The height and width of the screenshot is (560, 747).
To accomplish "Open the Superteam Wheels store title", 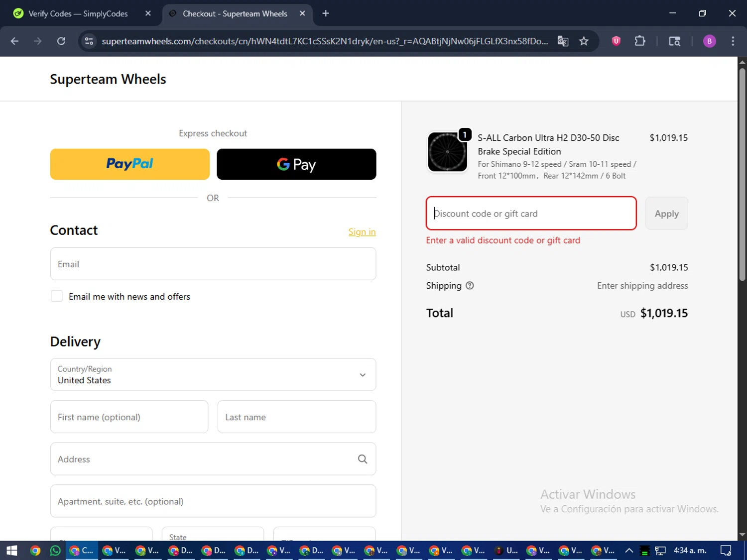I will click(108, 79).
